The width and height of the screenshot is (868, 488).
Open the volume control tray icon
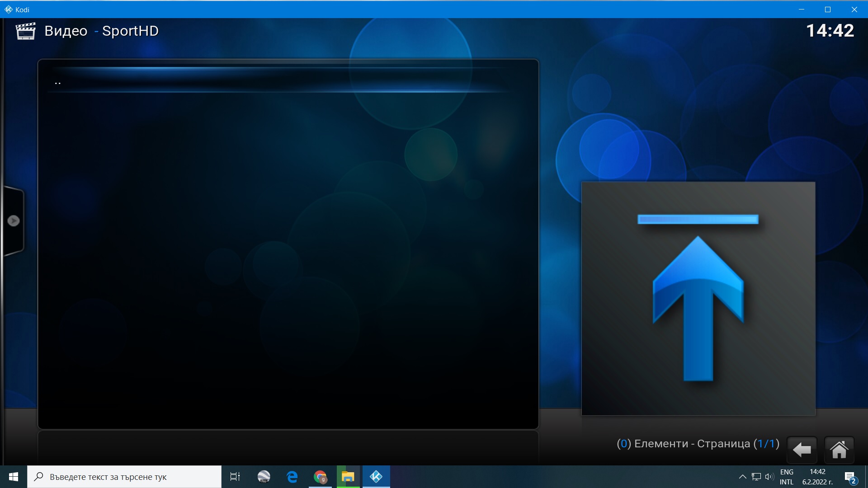pos(769,477)
